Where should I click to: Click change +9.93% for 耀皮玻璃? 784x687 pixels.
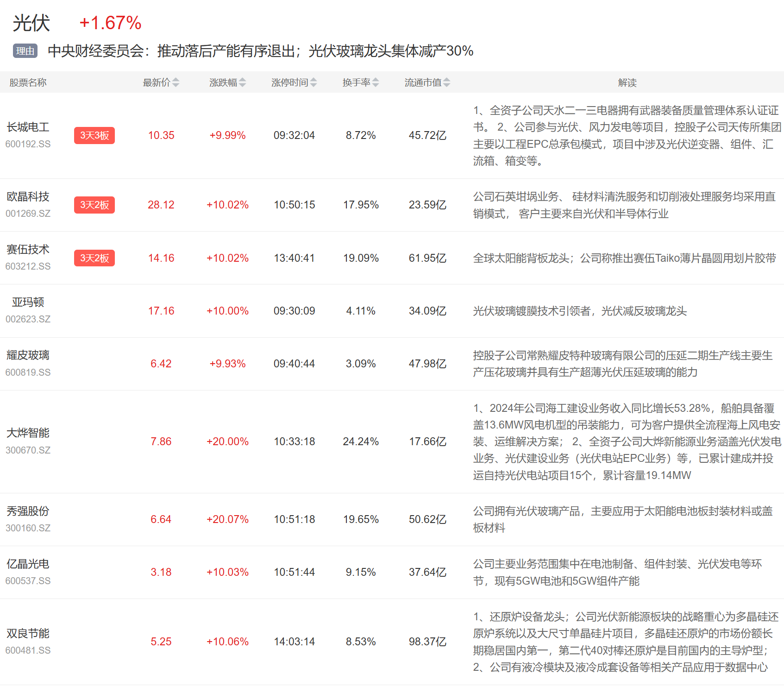pos(227,364)
